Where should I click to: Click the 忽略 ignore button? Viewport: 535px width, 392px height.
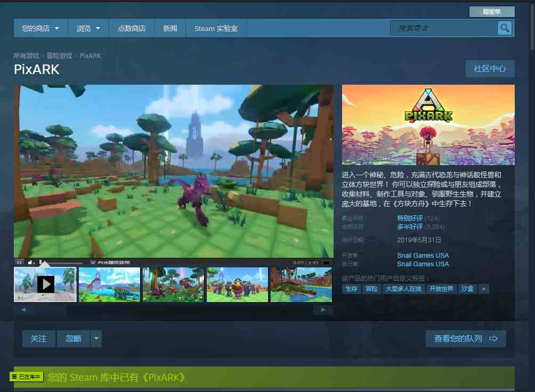(x=74, y=339)
